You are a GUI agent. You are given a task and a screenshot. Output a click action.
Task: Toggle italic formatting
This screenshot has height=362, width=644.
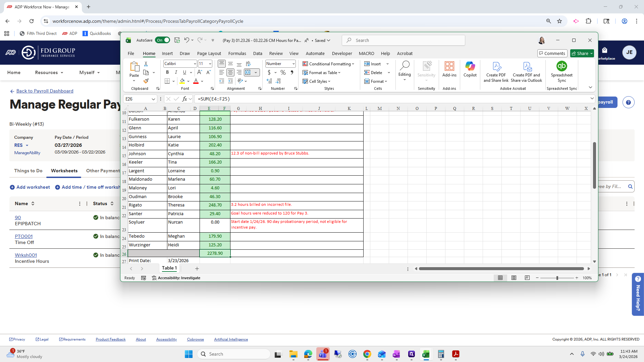click(x=176, y=72)
